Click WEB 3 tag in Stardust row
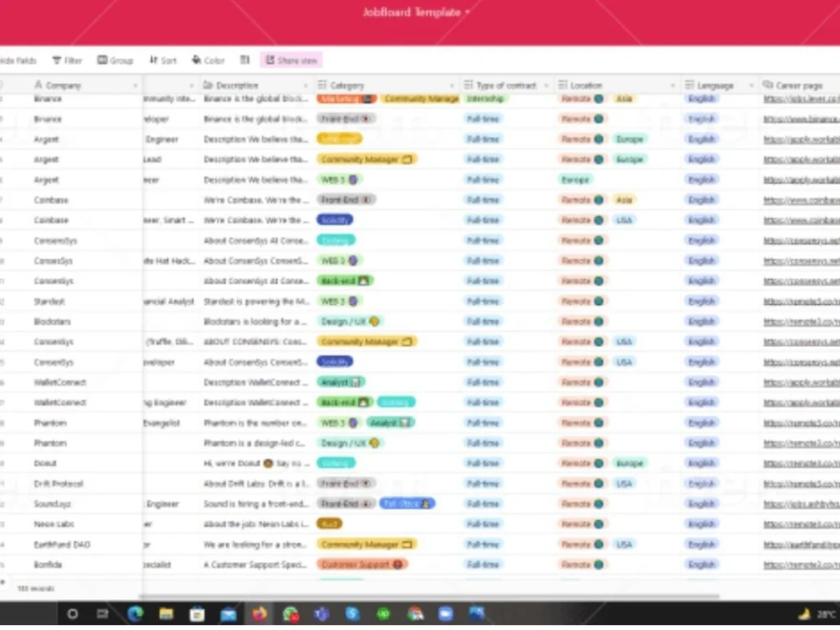 (x=339, y=301)
